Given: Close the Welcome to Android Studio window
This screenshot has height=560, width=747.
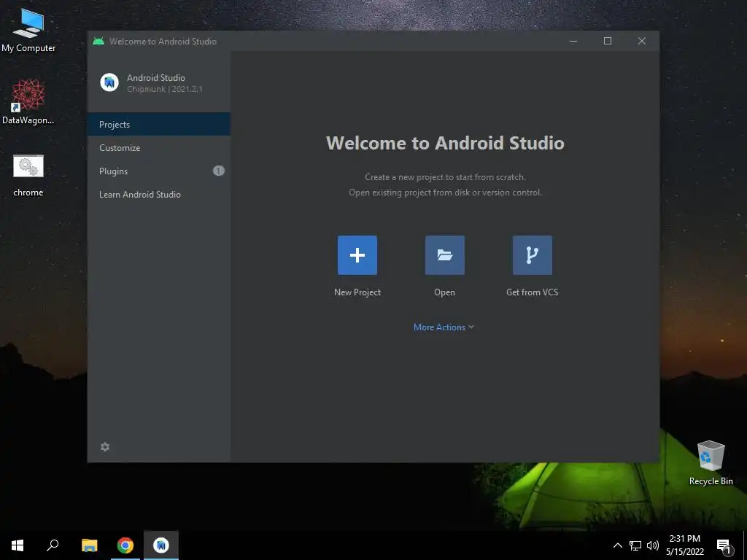Looking at the screenshot, I should point(642,41).
